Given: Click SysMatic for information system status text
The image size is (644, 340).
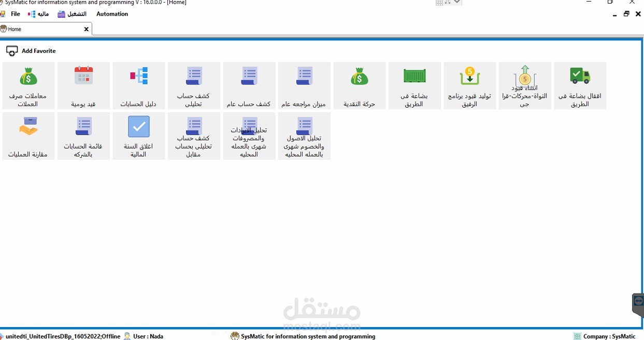Looking at the screenshot, I should [x=308, y=336].
